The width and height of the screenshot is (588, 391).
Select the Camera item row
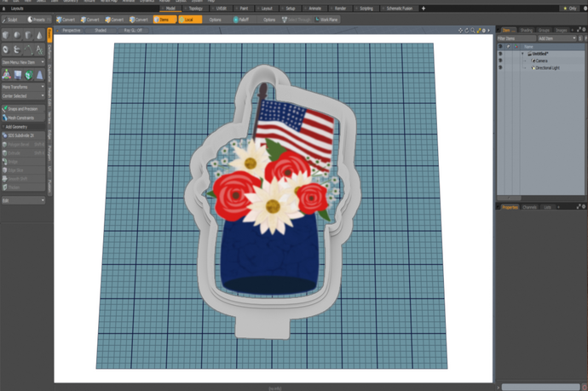541,60
